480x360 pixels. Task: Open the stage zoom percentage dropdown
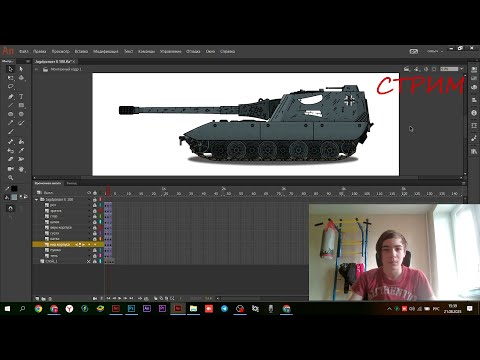[x=462, y=69]
